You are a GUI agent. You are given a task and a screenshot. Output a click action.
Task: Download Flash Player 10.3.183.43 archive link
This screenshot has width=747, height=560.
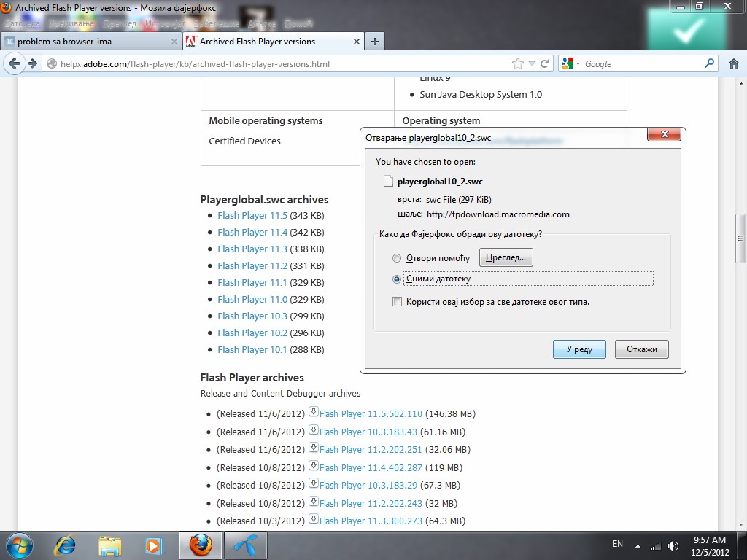point(368,432)
